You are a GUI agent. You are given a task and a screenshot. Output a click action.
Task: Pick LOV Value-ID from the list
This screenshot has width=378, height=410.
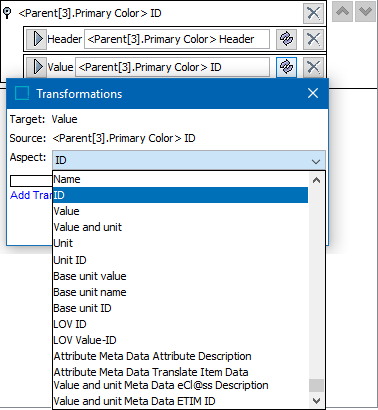[180, 340]
